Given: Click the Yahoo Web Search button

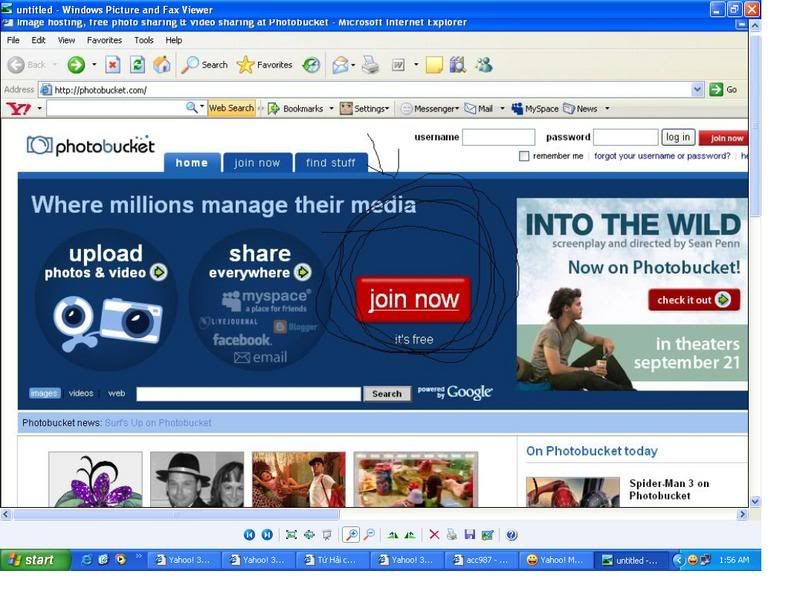Looking at the screenshot, I should tap(231, 108).
